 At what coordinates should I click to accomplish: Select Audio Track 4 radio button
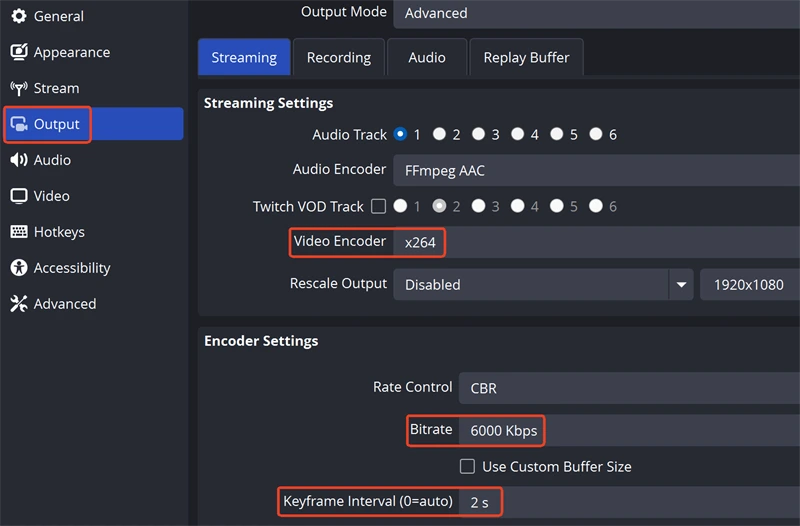[518, 134]
